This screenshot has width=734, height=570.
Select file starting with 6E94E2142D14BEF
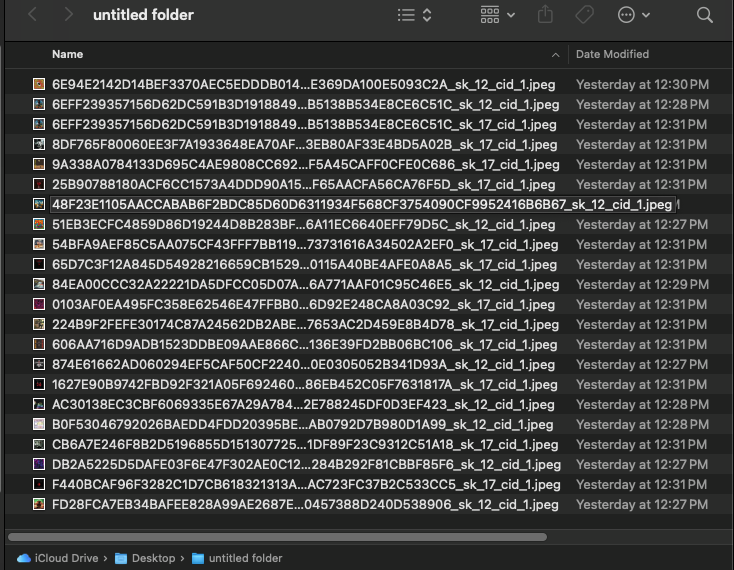click(x=303, y=84)
